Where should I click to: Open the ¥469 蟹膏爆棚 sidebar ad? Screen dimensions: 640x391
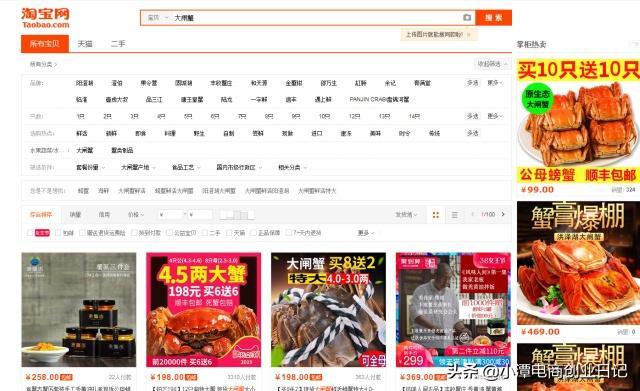click(x=578, y=263)
